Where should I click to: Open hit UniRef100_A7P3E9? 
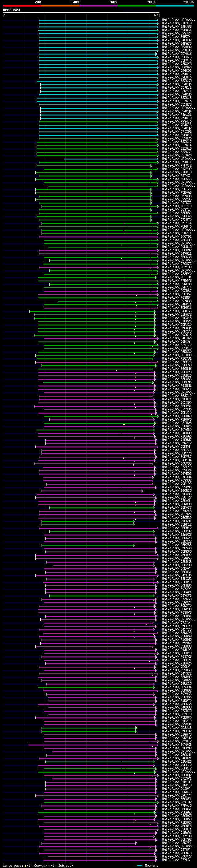(x=177, y=23)
